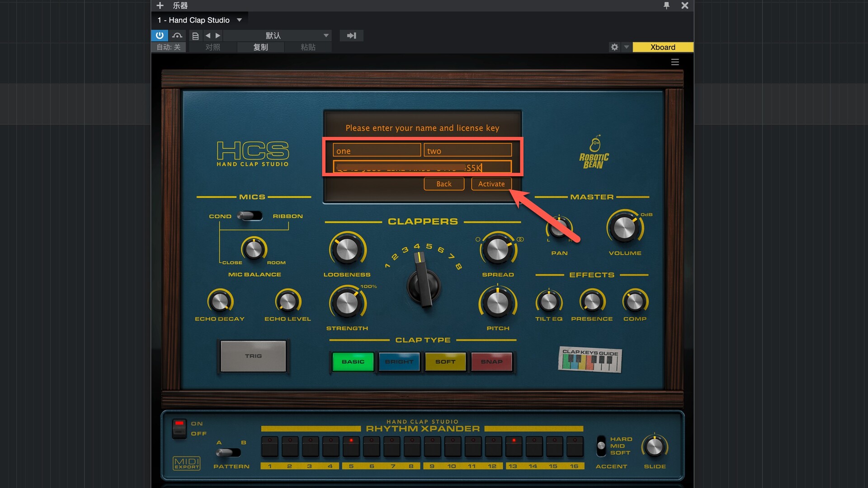Adjust the ECHO LEVEL knob
The height and width of the screenshot is (488, 868).
point(288,301)
